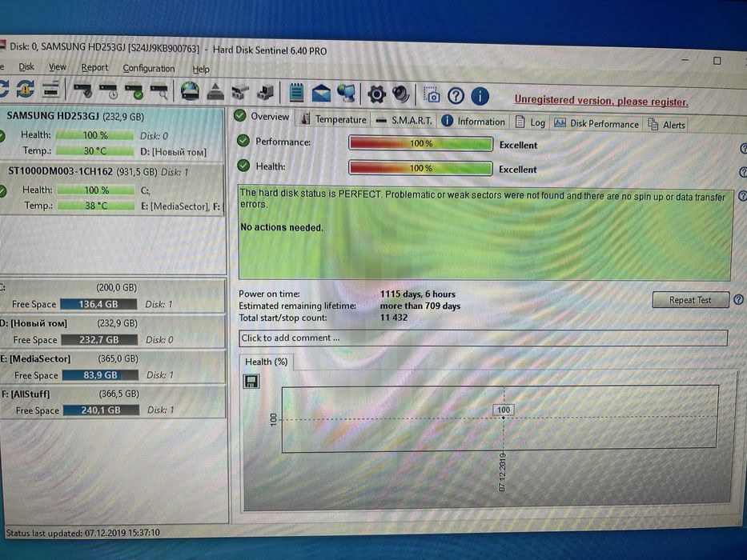Switch to the Alerts tab
The height and width of the screenshot is (560, 747).
tap(666, 125)
